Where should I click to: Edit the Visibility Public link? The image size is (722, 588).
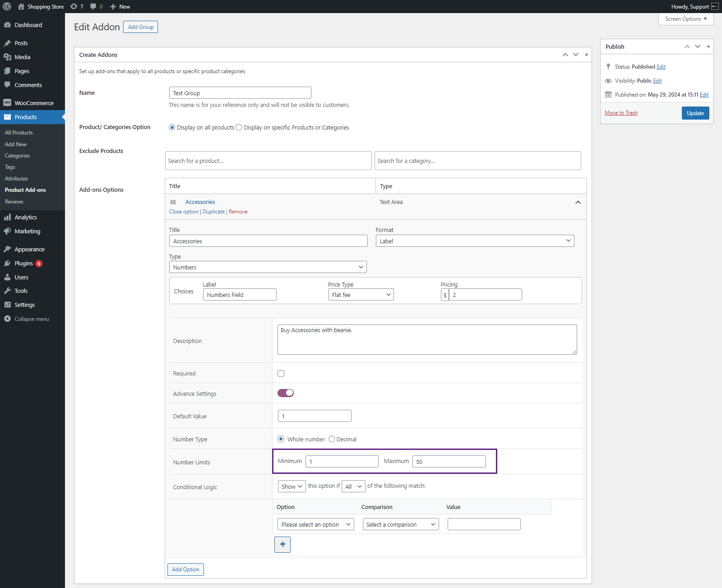coord(657,81)
